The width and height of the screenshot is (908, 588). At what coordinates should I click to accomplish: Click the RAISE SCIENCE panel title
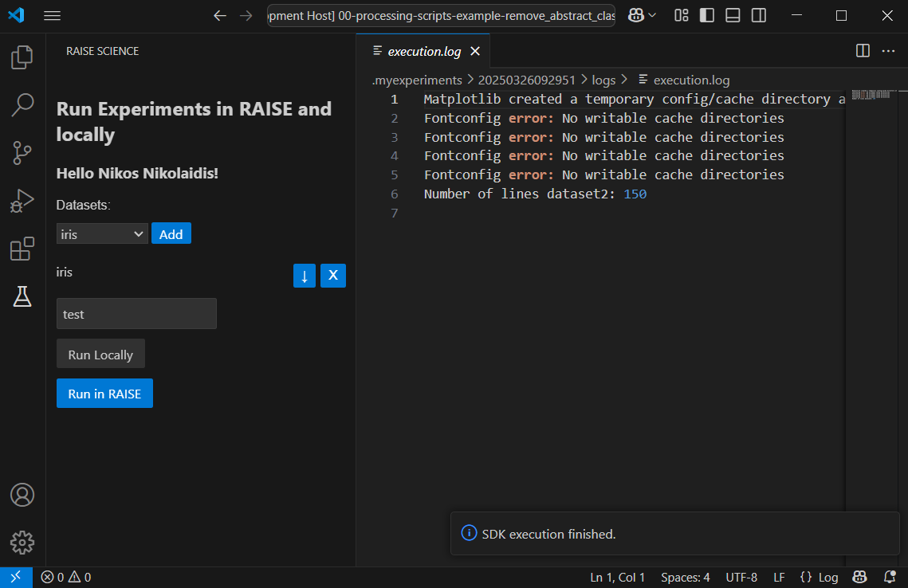(x=103, y=51)
